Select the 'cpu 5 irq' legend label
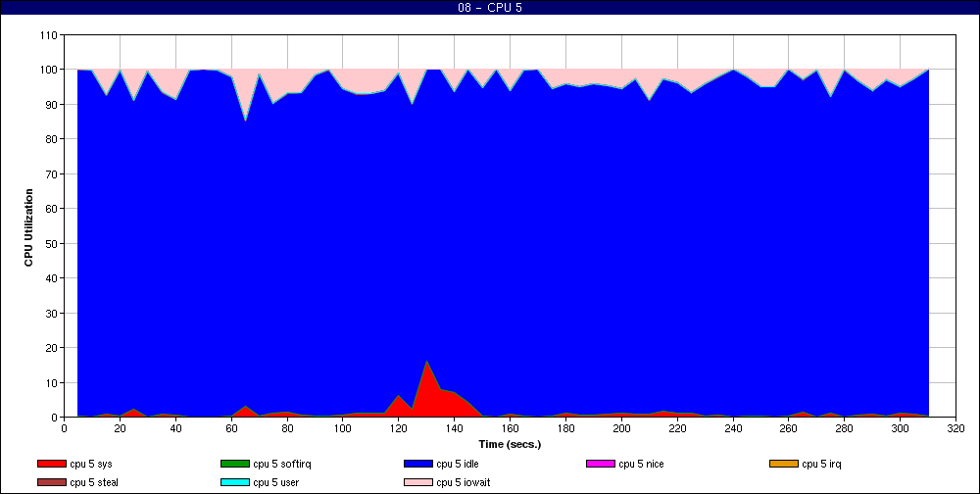Image resolution: width=980 pixels, height=494 pixels. (821, 464)
